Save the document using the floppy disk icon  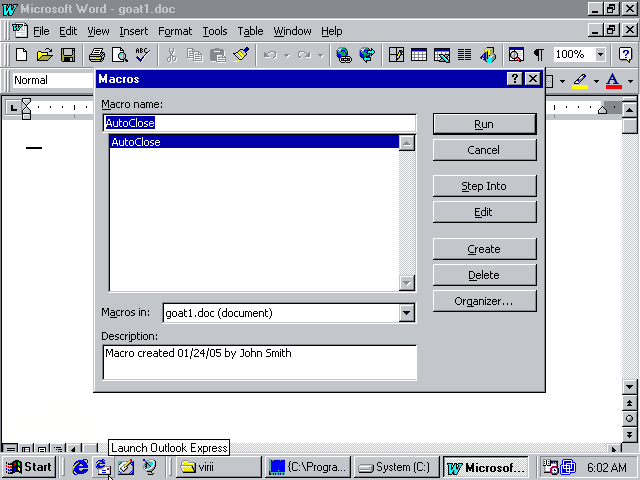point(68,54)
